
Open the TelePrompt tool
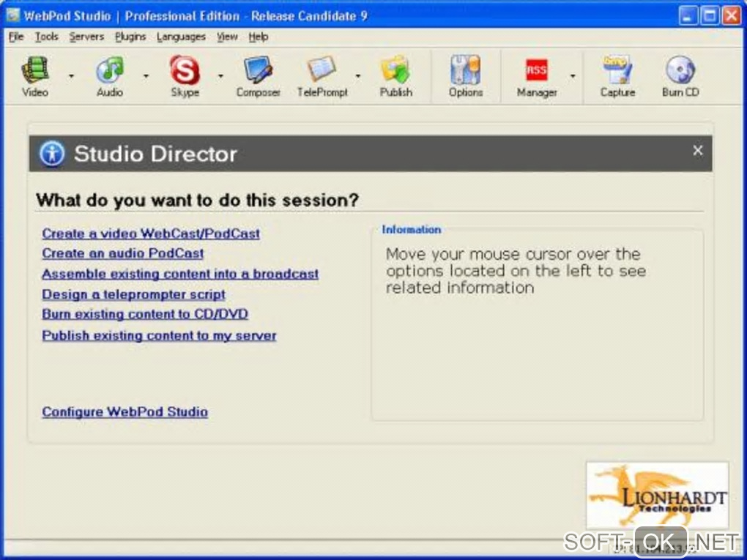[322, 76]
